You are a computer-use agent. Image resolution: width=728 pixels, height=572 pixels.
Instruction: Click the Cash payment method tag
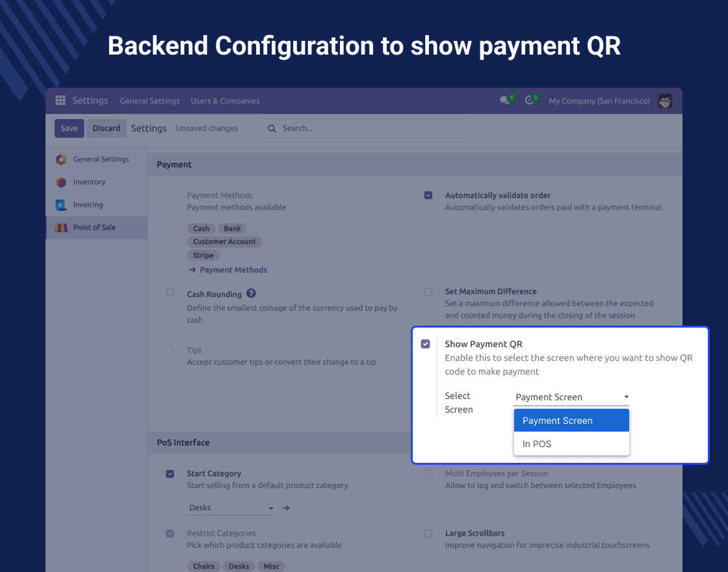pos(201,228)
